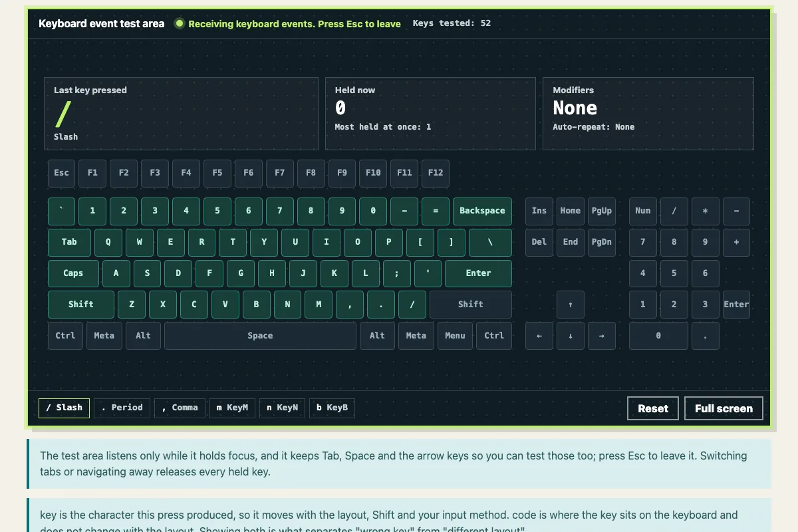Click the numpad Enter key
Screen dimensions: 798x532
[x=736, y=305]
